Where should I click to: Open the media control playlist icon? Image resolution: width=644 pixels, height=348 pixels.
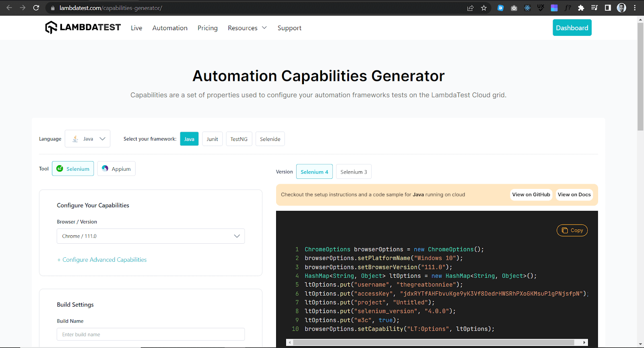click(x=594, y=8)
